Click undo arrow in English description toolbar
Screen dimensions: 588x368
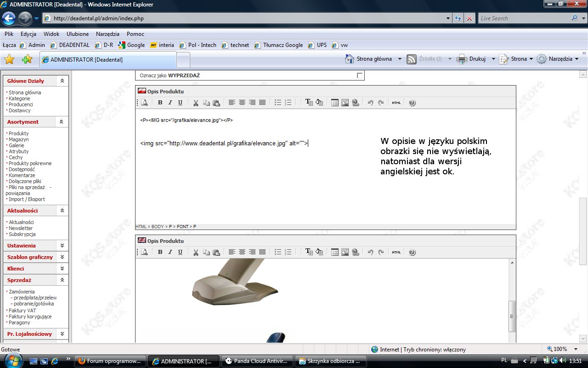click(370, 252)
